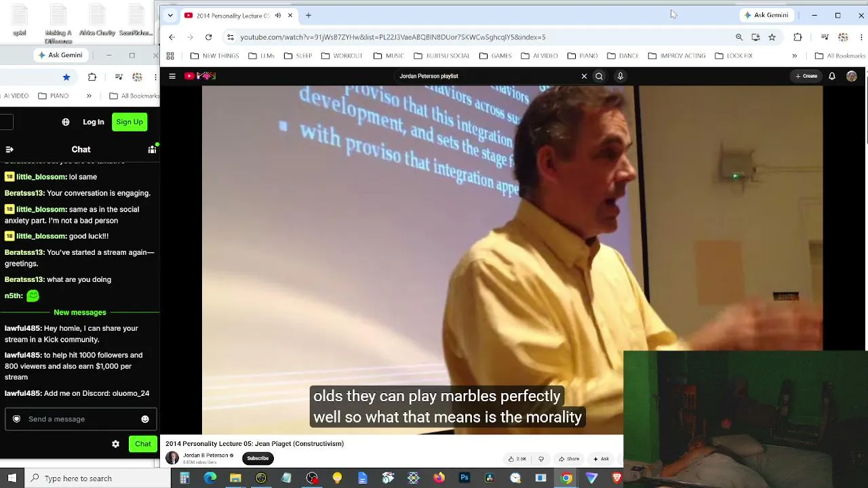Open Kick chat settings gear
Viewport: 868px width, 488px height.
[115, 444]
